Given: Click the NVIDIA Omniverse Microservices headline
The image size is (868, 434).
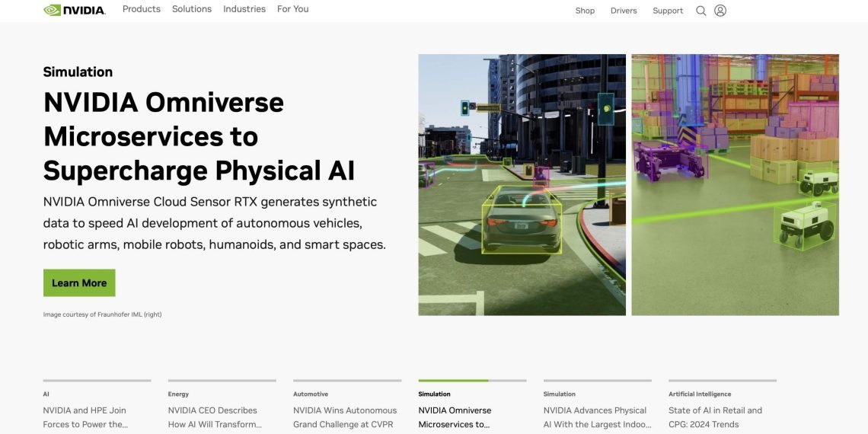Looking at the screenshot, I should click(x=199, y=136).
